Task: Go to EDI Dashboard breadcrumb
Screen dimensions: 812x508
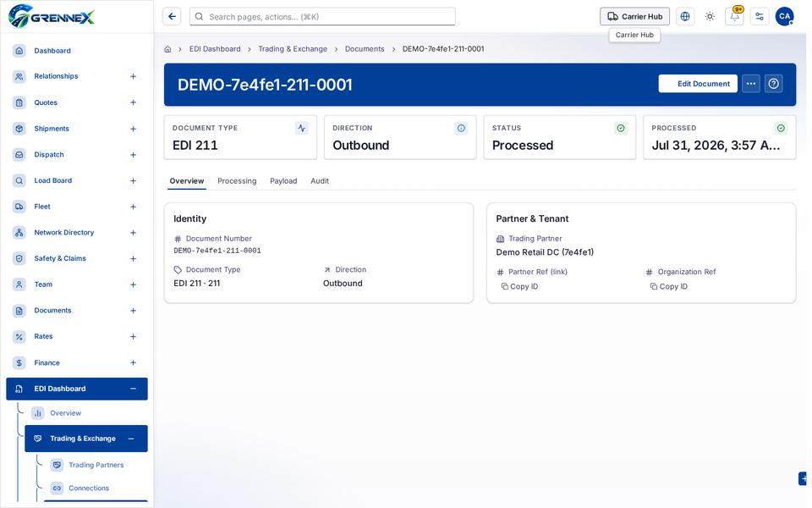Action: [x=215, y=49]
